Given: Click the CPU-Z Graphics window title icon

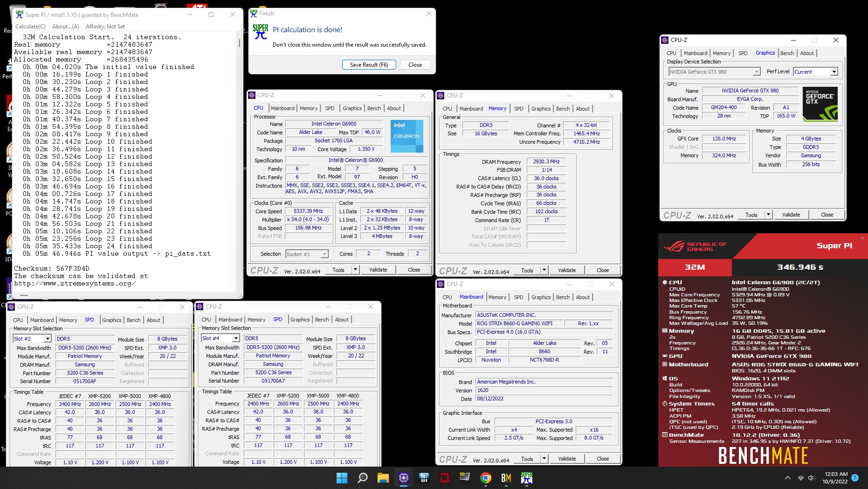Looking at the screenshot, I should [x=665, y=40].
